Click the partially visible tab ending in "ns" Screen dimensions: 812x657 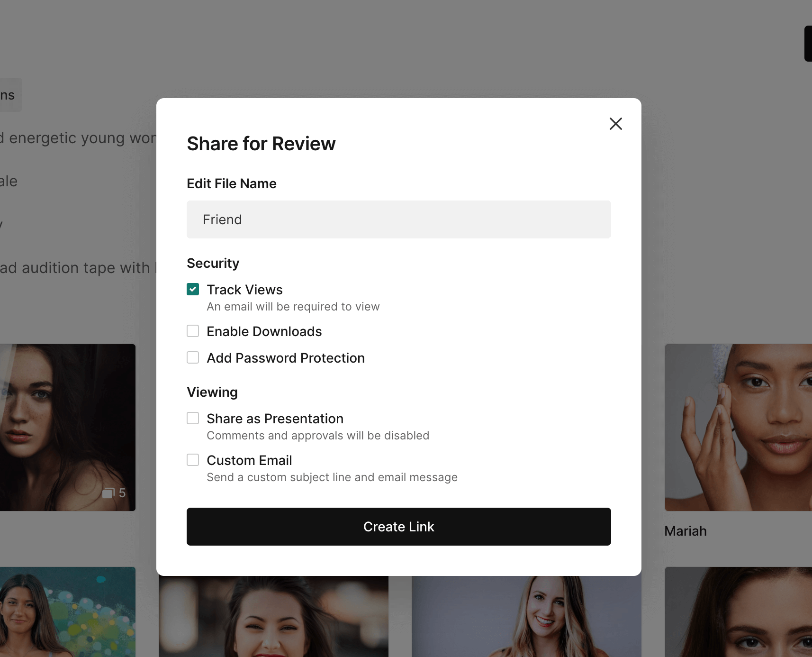(x=9, y=95)
